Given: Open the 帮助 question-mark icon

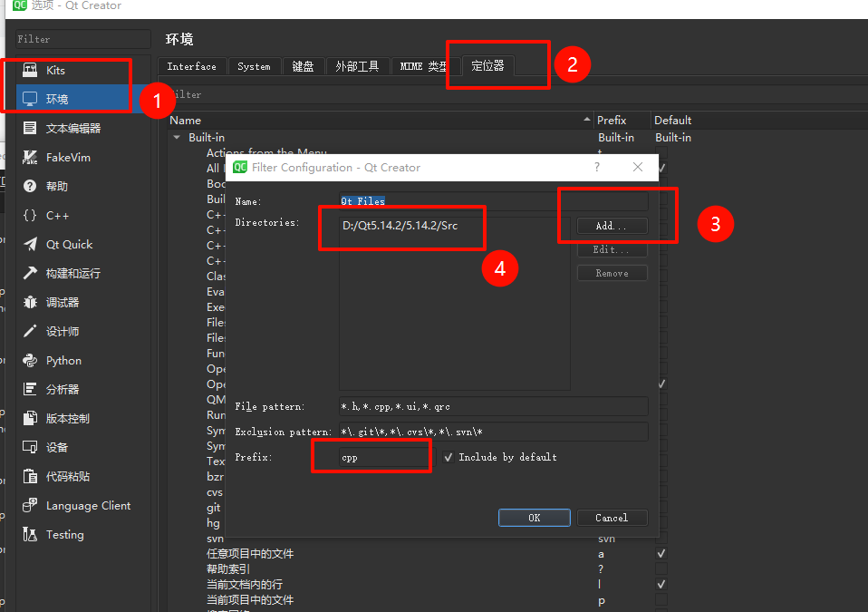Looking at the screenshot, I should tap(30, 186).
